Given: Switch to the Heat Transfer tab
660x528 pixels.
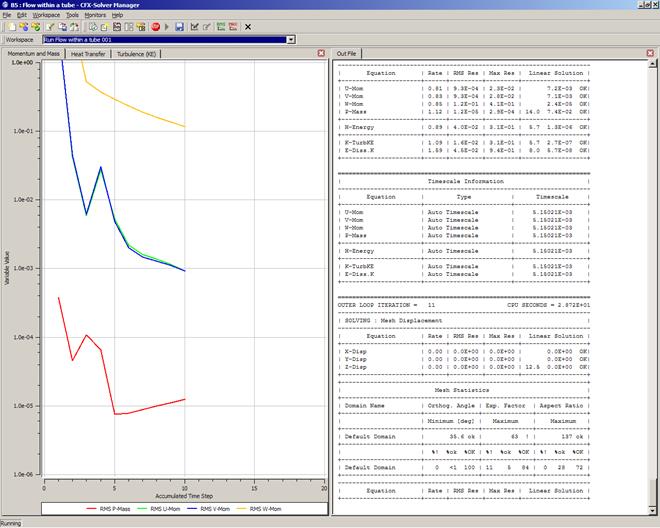Looking at the screenshot, I should (88, 52).
